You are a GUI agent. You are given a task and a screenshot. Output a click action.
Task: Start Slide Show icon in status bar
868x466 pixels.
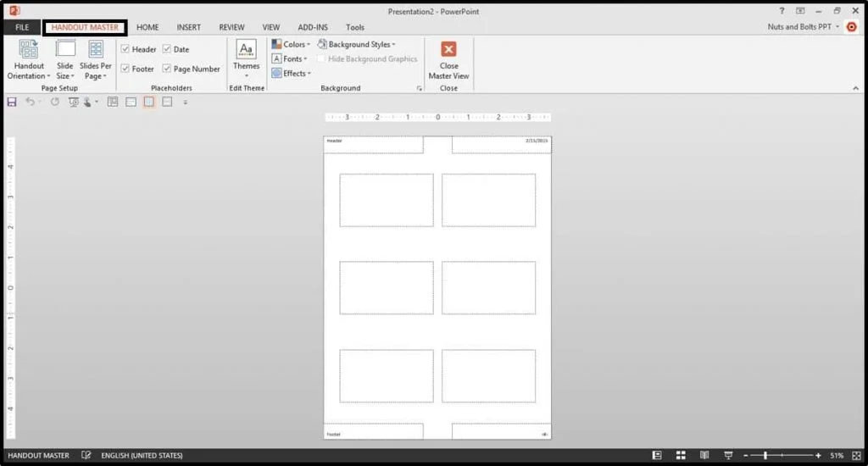(728, 455)
